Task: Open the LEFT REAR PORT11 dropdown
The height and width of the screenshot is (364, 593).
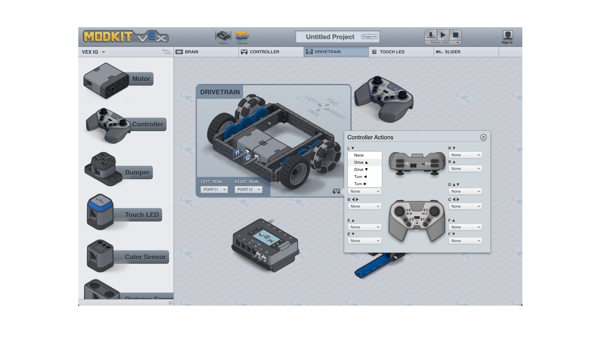Action: 214,189
